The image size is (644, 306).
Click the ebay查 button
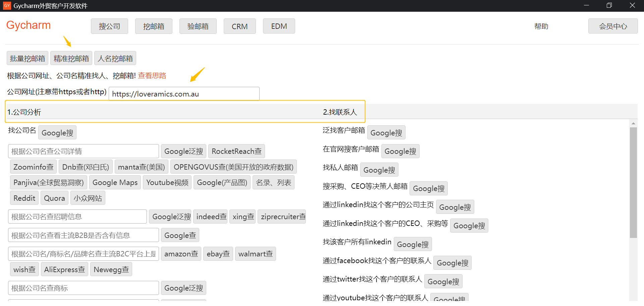(218, 254)
